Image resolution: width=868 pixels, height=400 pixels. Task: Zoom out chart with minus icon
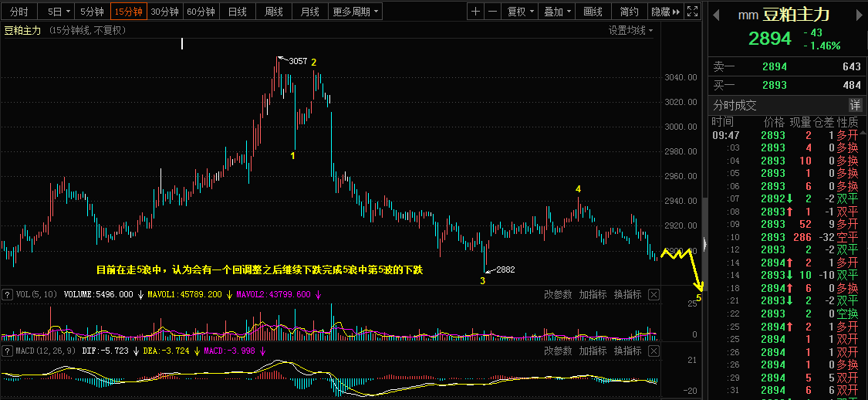point(492,11)
